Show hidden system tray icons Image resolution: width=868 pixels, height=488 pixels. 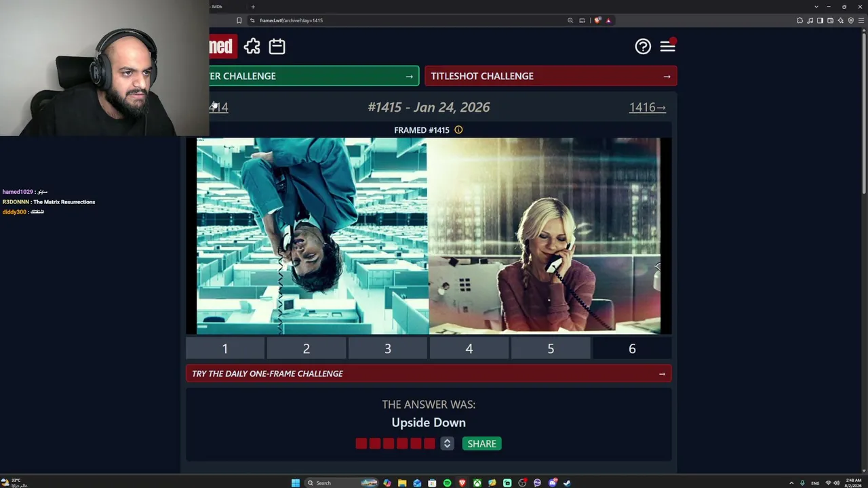[791, 483]
